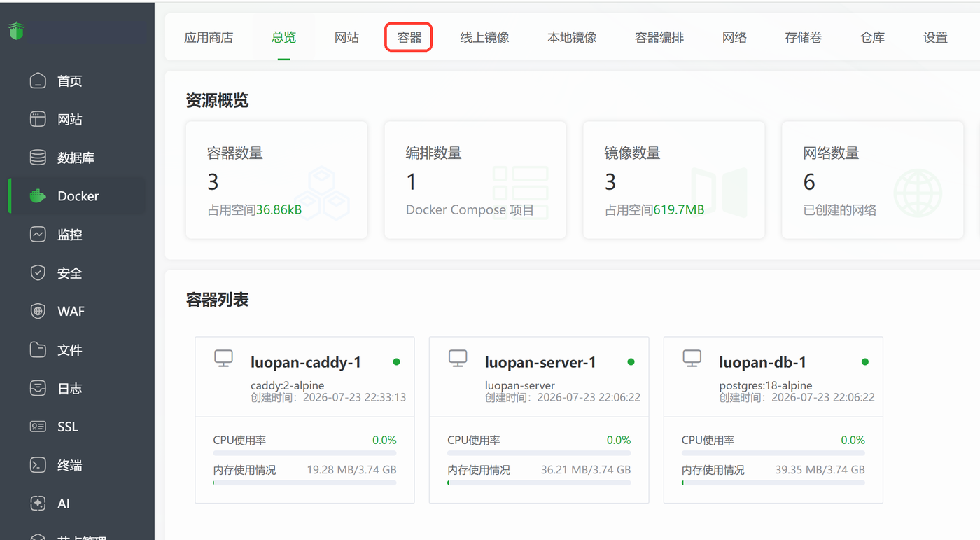Switch to the top 网站 tab
980x540 pixels.
click(x=346, y=38)
